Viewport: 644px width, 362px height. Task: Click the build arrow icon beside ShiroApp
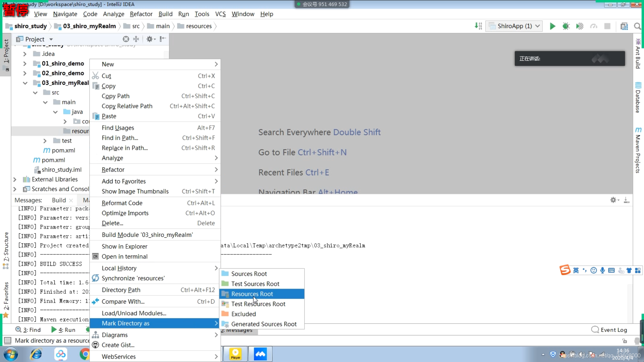click(478, 26)
